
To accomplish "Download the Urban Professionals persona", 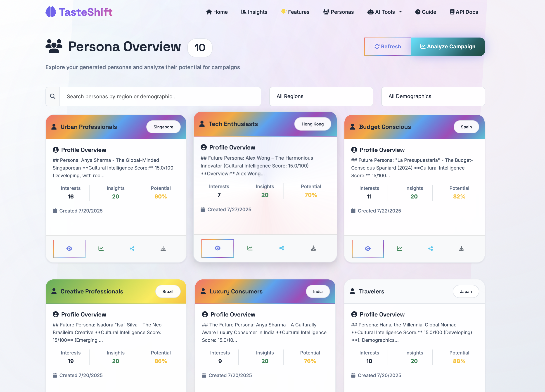I will click(x=163, y=249).
